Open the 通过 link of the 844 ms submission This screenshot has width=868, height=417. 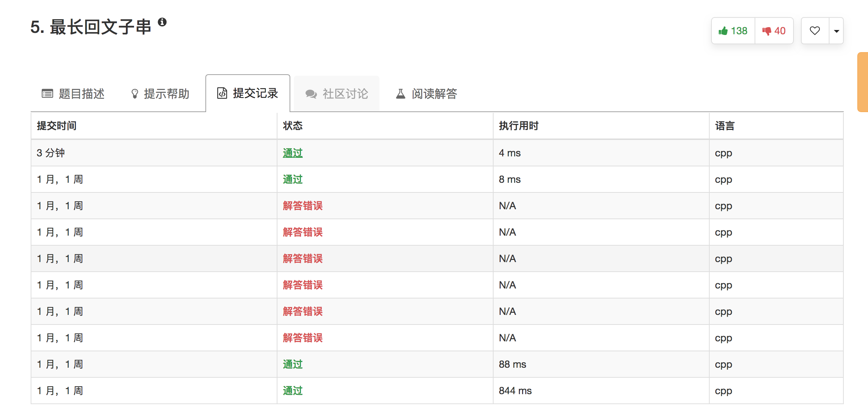(x=292, y=391)
